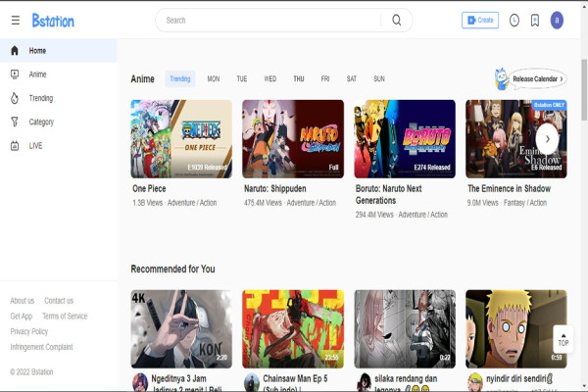The width and height of the screenshot is (588, 392).
Task: Select the MON anime tab
Action: tap(214, 78)
